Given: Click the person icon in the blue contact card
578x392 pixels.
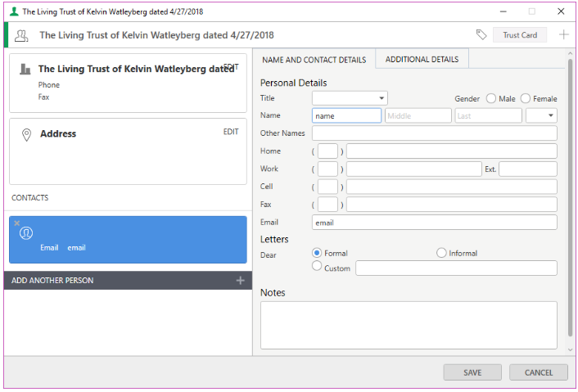Looking at the screenshot, I should [x=25, y=233].
